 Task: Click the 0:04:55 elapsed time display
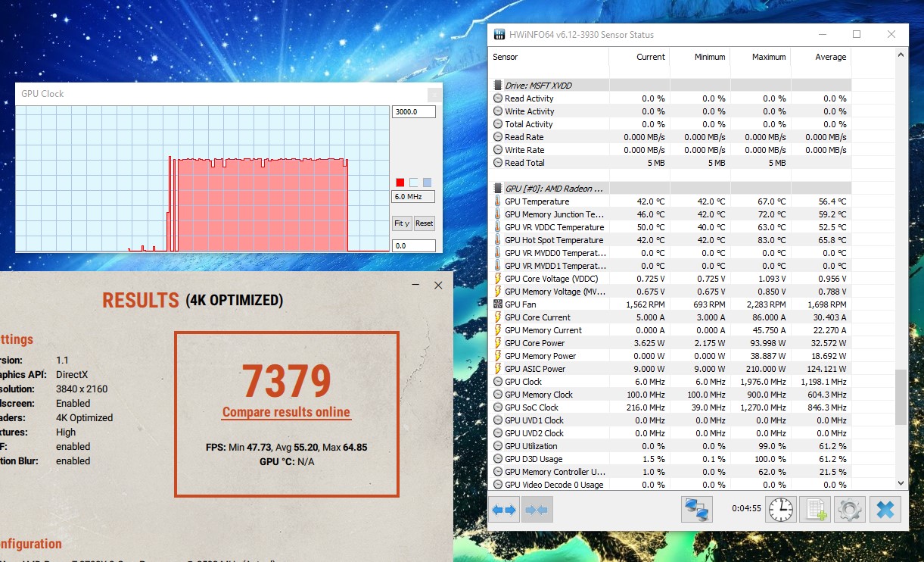(745, 509)
